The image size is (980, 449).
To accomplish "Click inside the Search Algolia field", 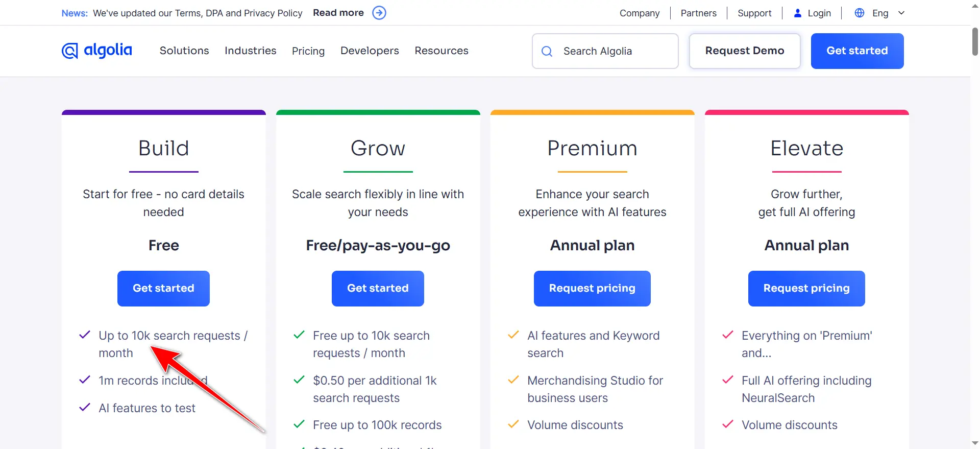I will coord(605,51).
